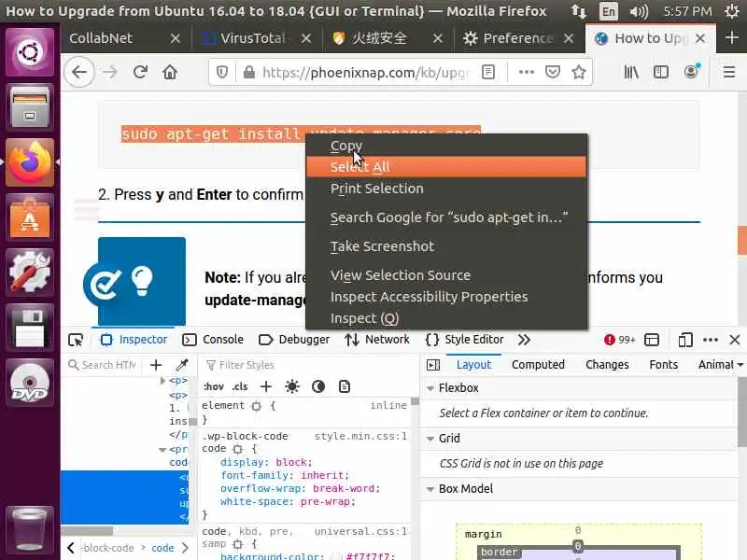Click the URL address bar
The width and height of the screenshot is (747, 560).
366,73
